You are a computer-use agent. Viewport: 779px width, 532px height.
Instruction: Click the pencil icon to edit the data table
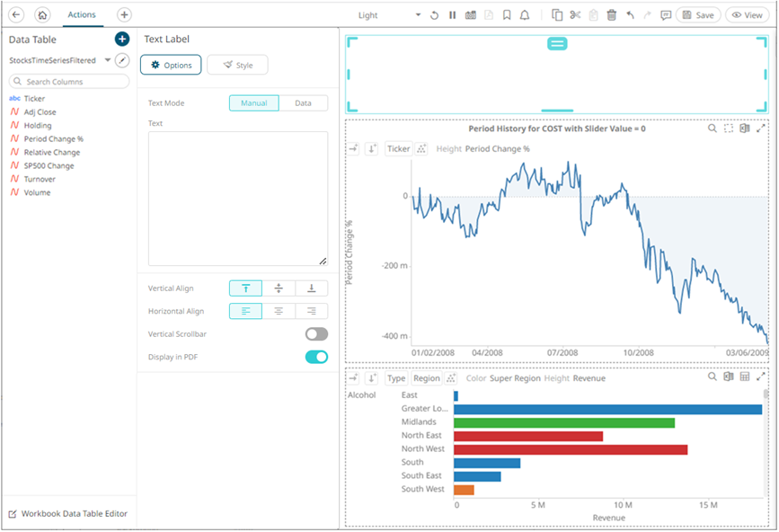122,60
